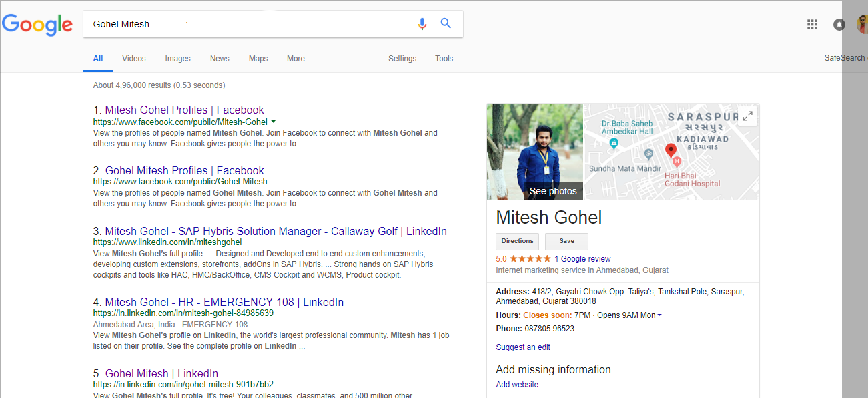Expand the opening hours dropdown arrow
The height and width of the screenshot is (398, 868).
pos(659,315)
